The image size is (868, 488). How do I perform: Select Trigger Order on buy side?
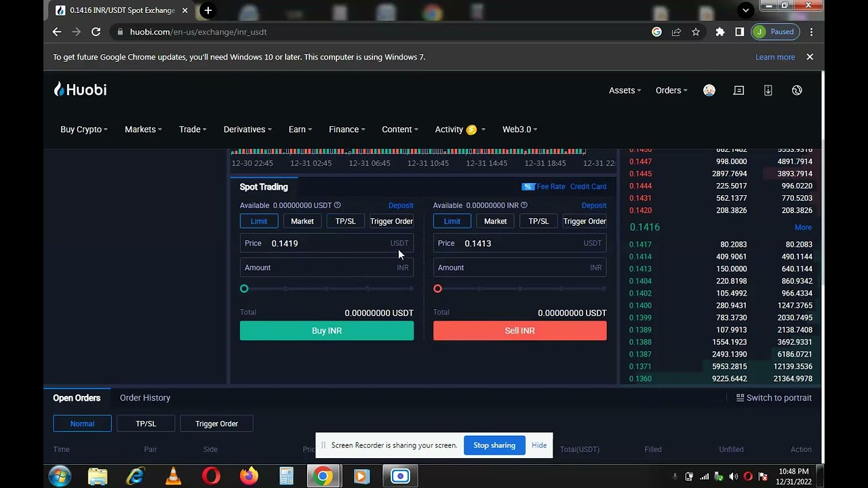(x=391, y=221)
